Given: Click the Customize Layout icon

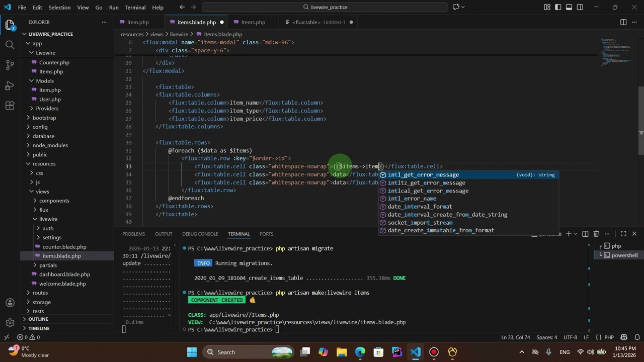Looking at the screenshot, I should click(547, 7).
